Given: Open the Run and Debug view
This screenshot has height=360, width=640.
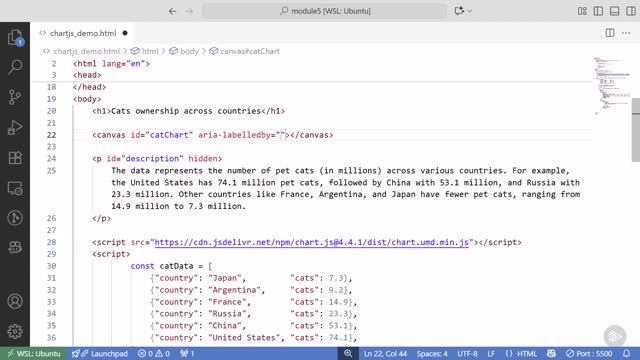Looking at the screenshot, I should pyautogui.click(x=15, y=128).
